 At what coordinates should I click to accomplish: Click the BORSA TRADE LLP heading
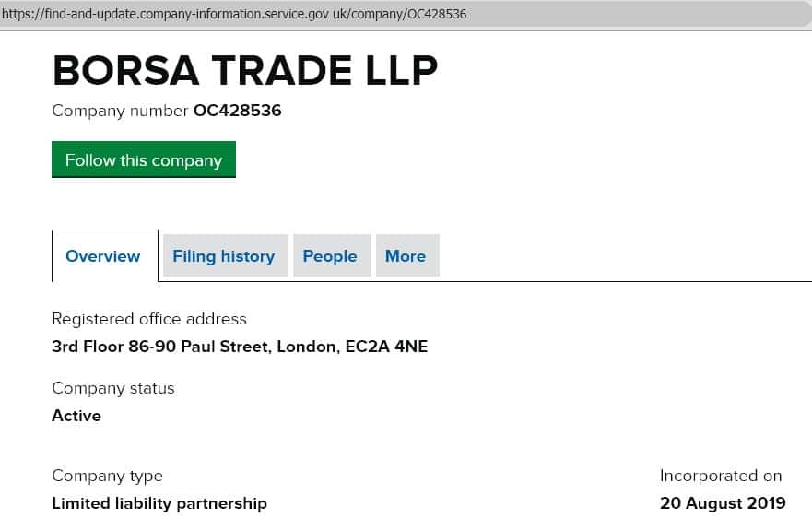tap(245, 71)
